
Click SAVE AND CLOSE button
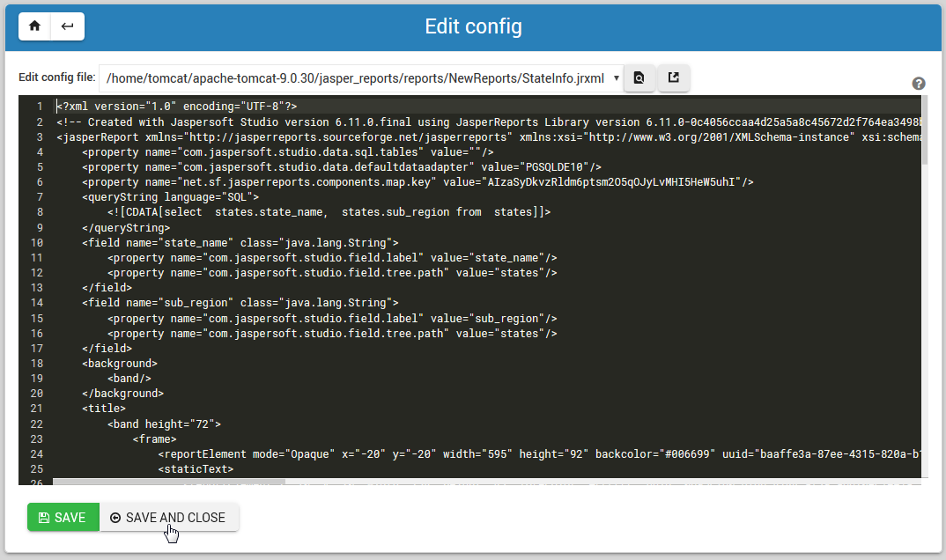tap(169, 517)
